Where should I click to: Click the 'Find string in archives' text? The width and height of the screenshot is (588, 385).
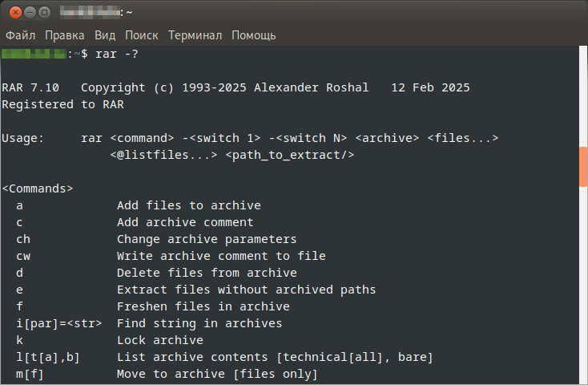[199, 323]
